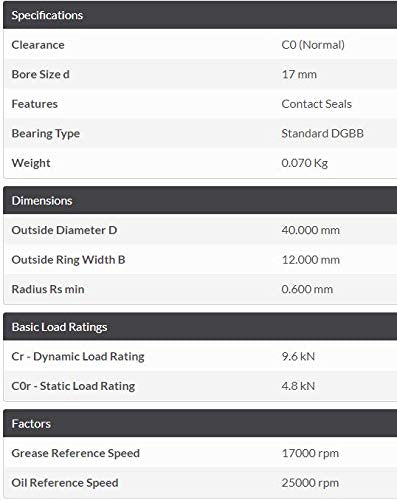Click the 25000 rpm value
Screen dimensions: 397x500
tap(310, 483)
